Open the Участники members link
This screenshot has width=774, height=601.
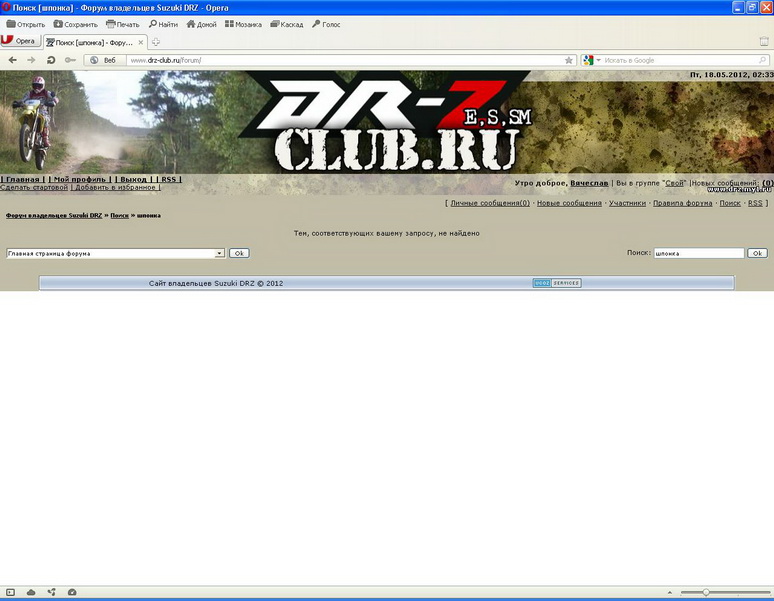(x=627, y=203)
